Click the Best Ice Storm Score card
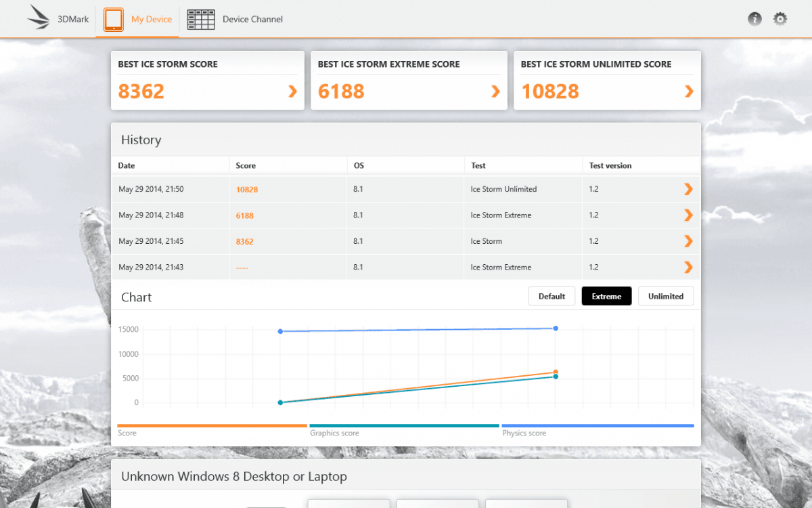Viewport: 812px width, 508px height. [208, 80]
